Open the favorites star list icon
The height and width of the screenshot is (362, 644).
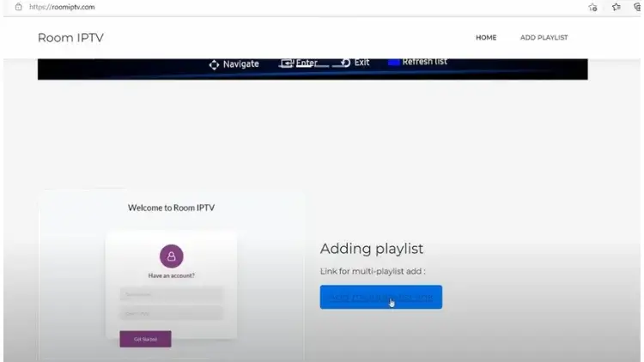point(616,7)
